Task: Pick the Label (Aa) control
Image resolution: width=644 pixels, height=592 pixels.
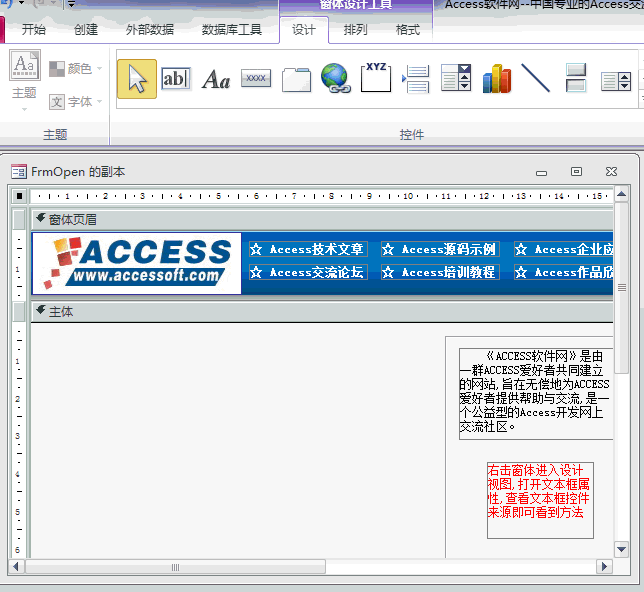Action: 216,79
